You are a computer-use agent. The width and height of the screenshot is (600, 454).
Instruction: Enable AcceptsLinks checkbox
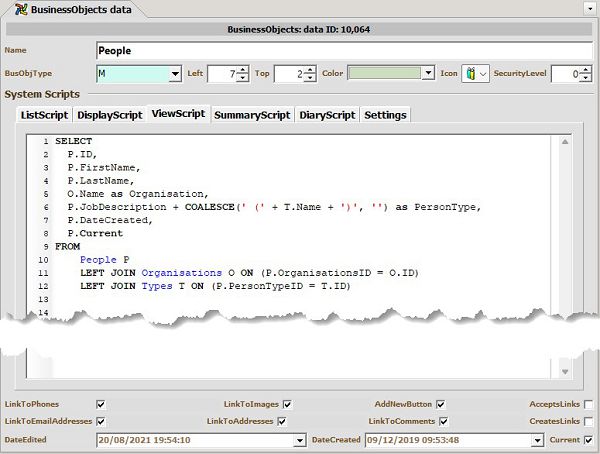[589, 404]
